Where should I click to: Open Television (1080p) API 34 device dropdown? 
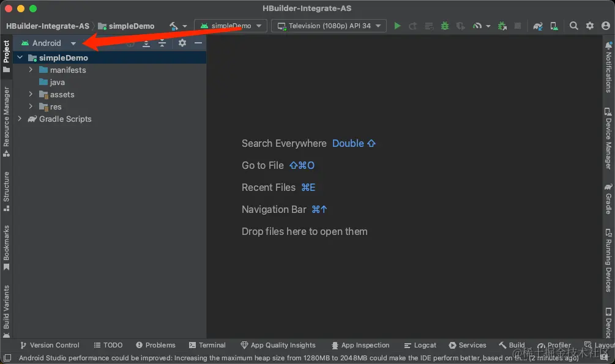pyautogui.click(x=329, y=26)
